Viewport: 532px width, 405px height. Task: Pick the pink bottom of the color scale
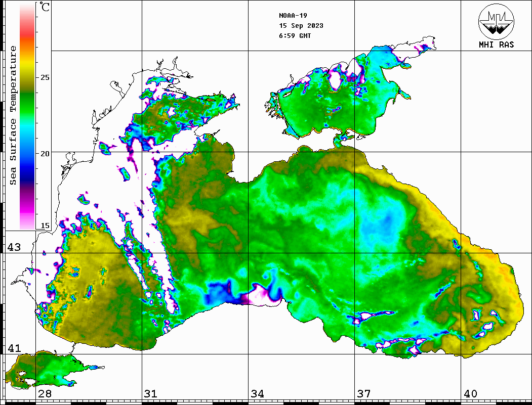[x=27, y=221]
